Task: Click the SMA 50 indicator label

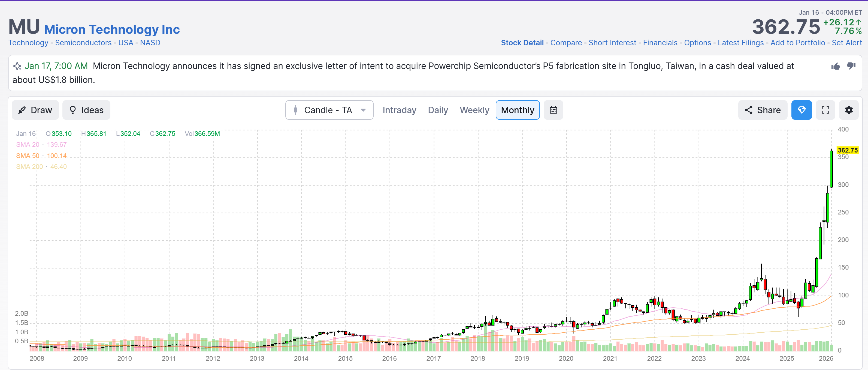Action: [28, 156]
